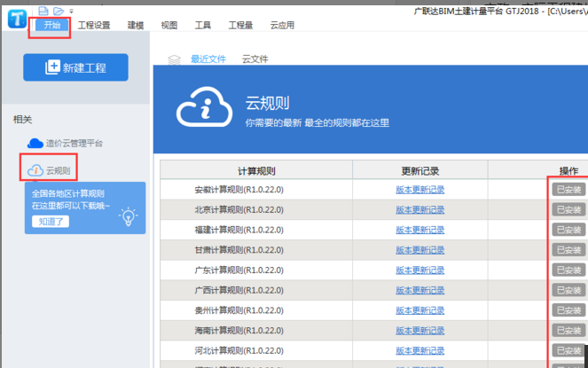Switch to the 工程量 ribbon tab

tap(240, 25)
